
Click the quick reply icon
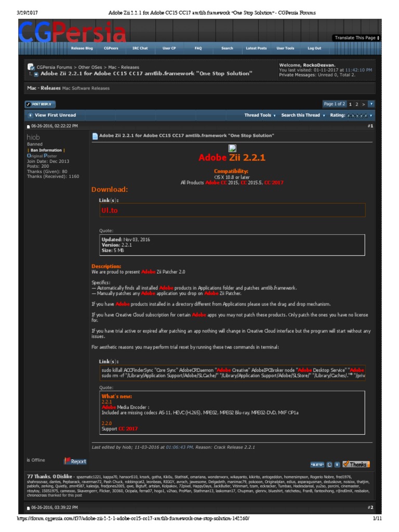tap(337, 464)
